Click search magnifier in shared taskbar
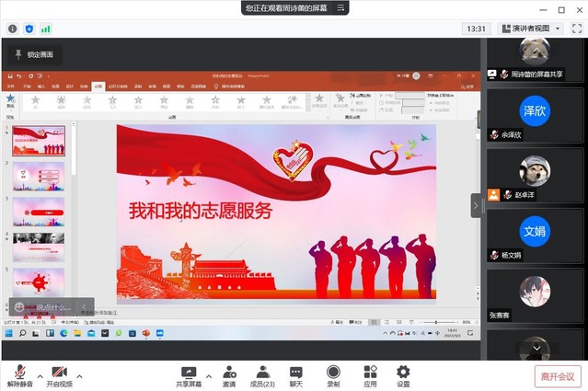 (x=22, y=333)
